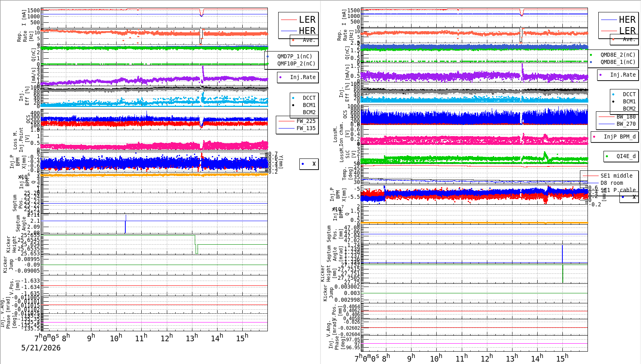Select the QMF10P_2(nC) legend label
The height and width of the screenshot is (364, 641).
point(296,63)
